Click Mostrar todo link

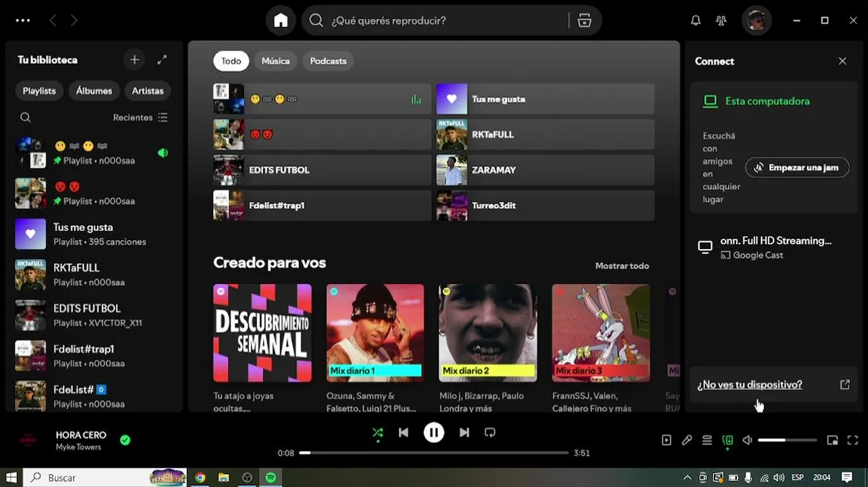[622, 266]
